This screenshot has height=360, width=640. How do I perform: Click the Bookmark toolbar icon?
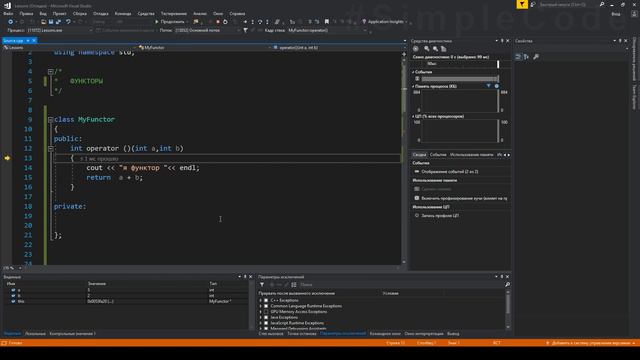click(x=327, y=22)
